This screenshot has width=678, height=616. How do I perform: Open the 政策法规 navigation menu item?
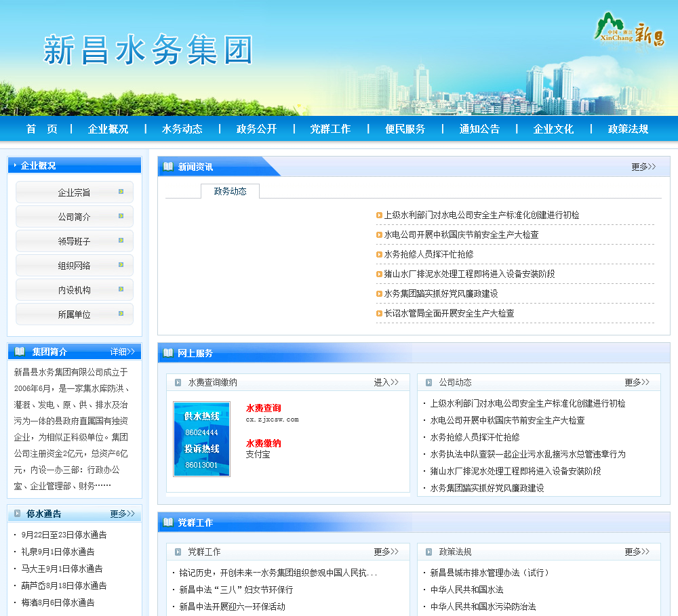[628, 129]
